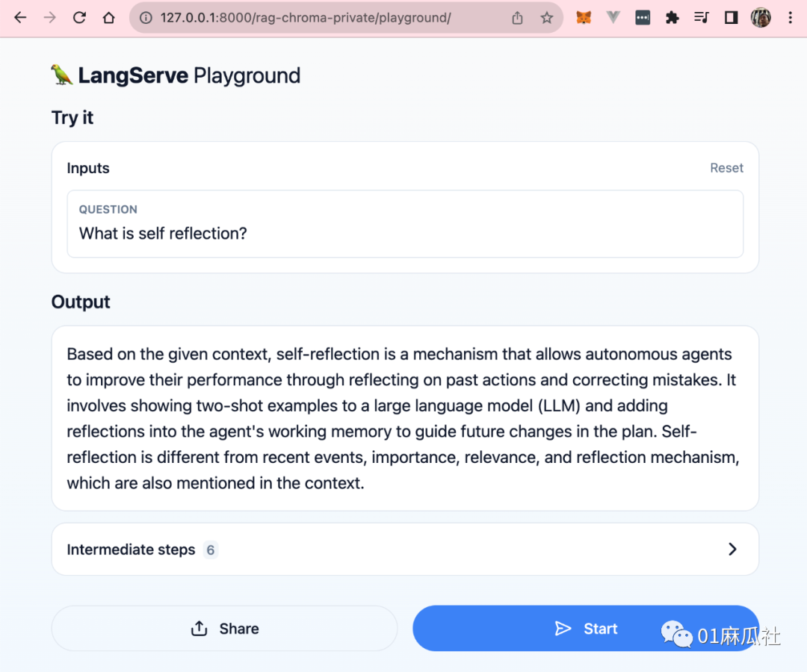The height and width of the screenshot is (672, 807).
Task: Open the Vue devtools extension icon
Action: (x=613, y=18)
